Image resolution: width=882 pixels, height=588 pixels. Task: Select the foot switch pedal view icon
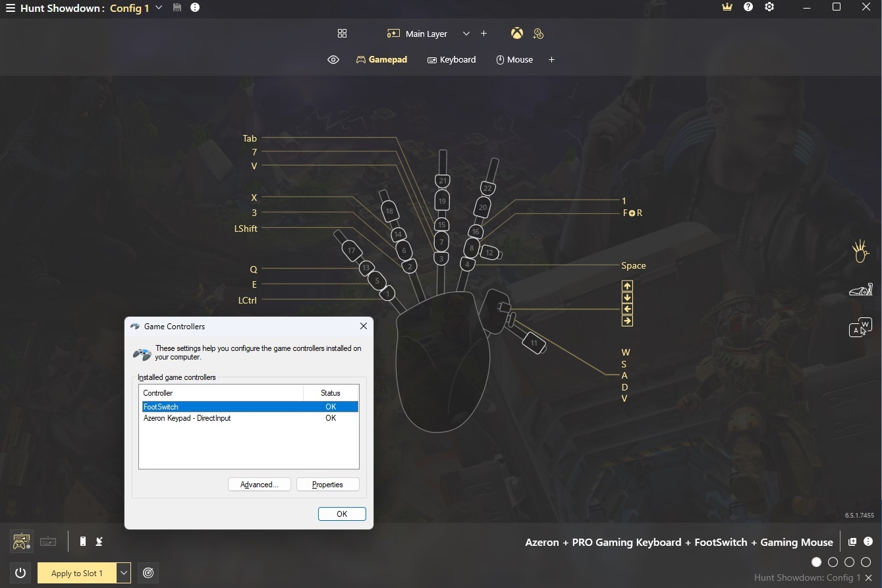pos(860,290)
